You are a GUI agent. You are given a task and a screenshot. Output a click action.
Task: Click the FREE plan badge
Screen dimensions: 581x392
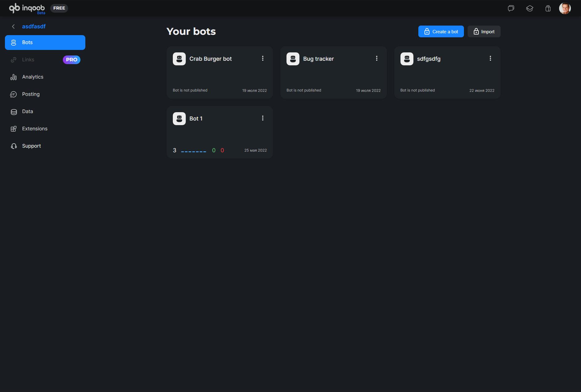pyautogui.click(x=59, y=8)
